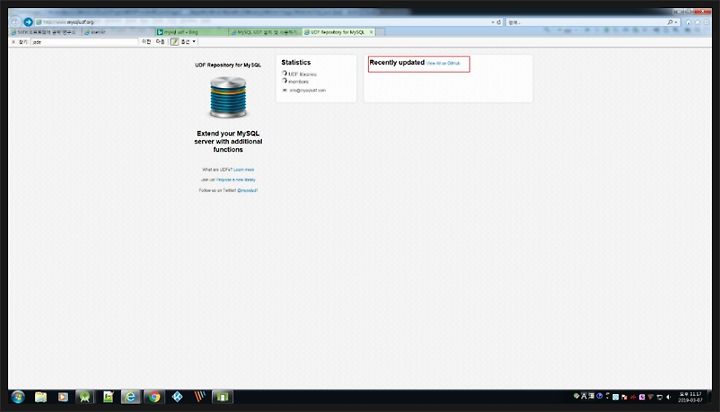
Task: Click the Learn more link
Action: coord(244,169)
